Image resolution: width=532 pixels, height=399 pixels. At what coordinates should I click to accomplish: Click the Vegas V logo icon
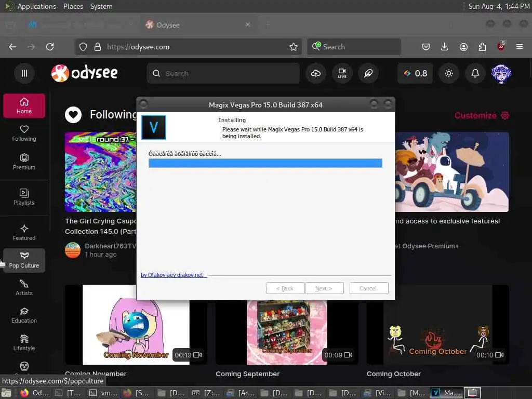point(154,127)
